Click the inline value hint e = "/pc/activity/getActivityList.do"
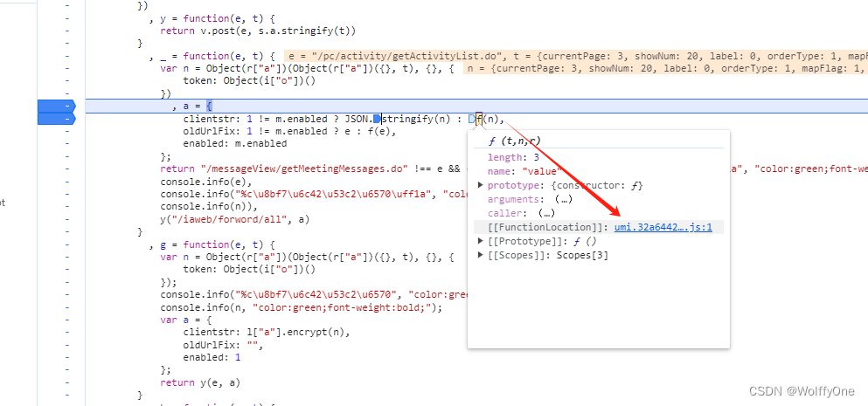 pos(397,56)
